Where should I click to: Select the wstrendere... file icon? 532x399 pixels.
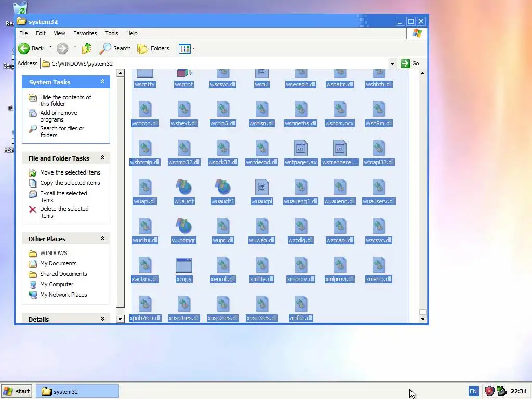(x=339, y=148)
